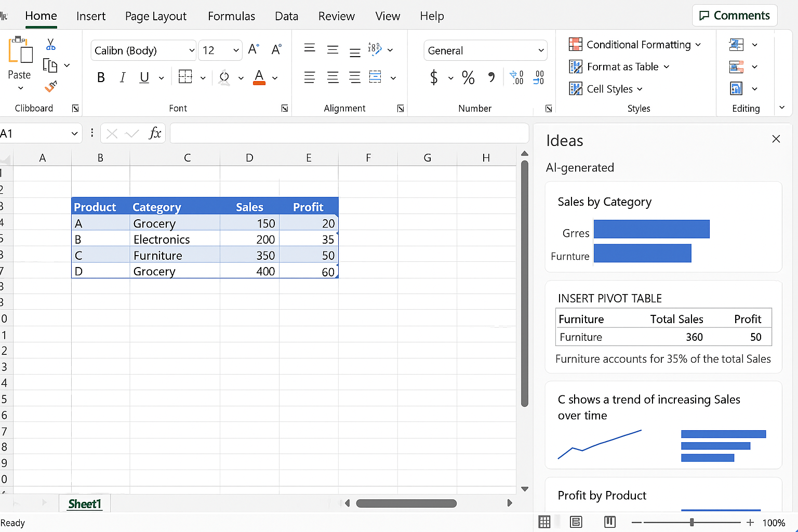Apply Percent style
The width and height of the screenshot is (798, 532).
(468, 78)
